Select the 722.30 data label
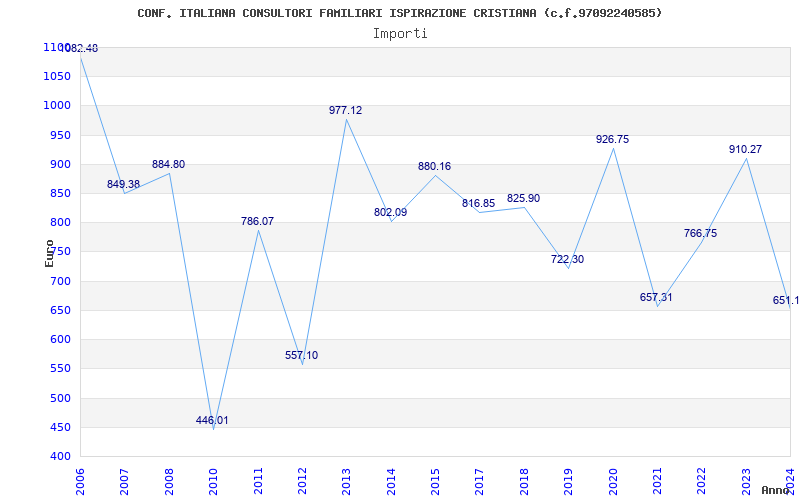 coord(567,259)
